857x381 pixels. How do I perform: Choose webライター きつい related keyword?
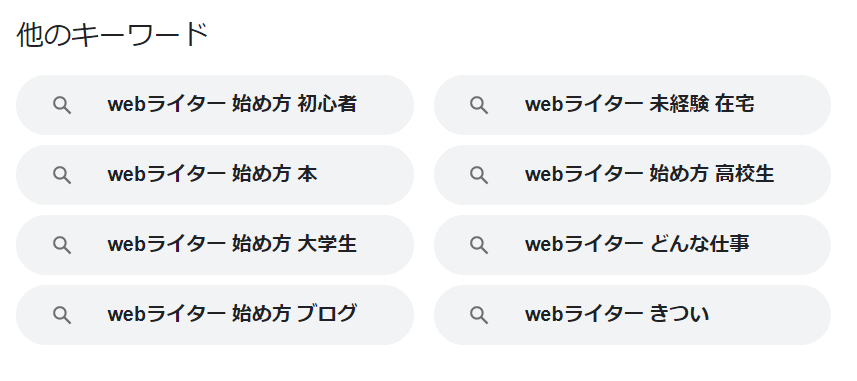pos(617,314)
